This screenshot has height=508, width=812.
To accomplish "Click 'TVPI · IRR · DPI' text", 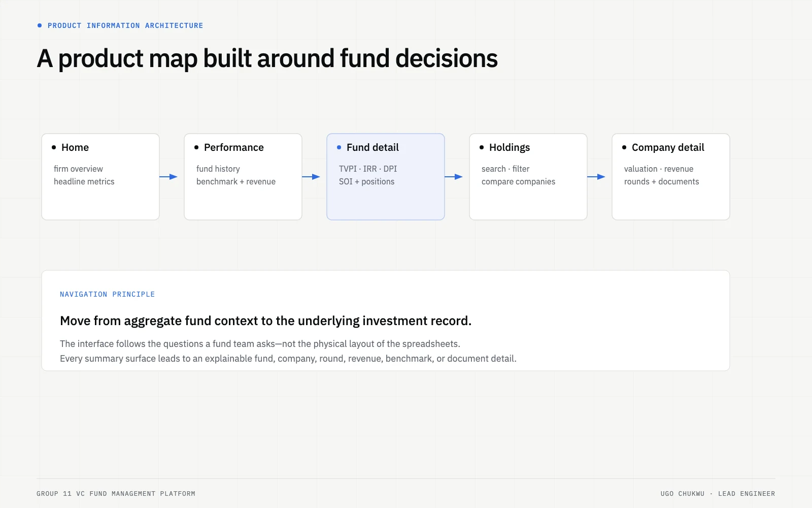I will tap(368, 169).
